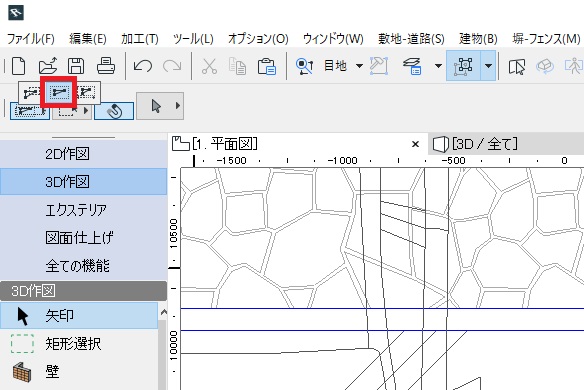Toggle the highlighted group selection icon

(463, 66)
